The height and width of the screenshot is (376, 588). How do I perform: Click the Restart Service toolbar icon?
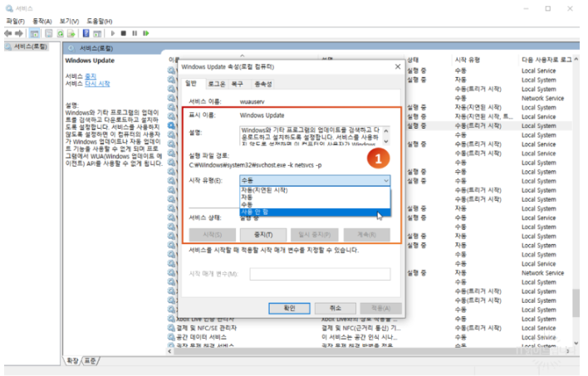[x=146, y=33]
